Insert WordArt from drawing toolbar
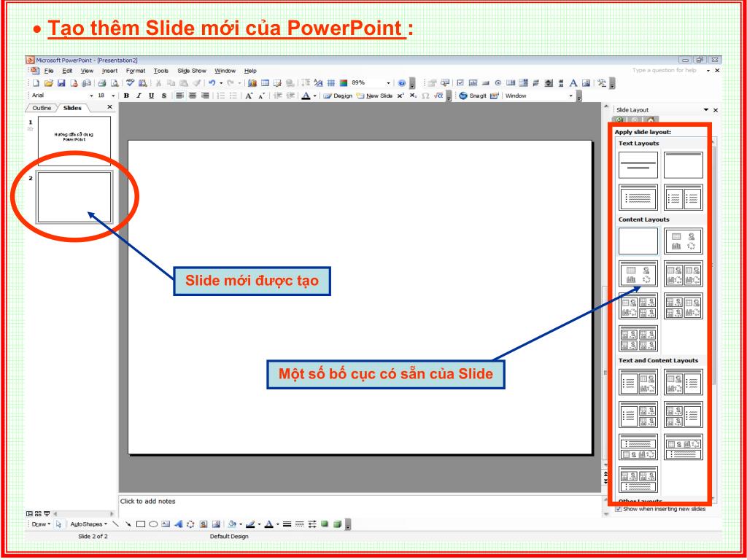This screenshot has width=747, height=560. point(178,524)
